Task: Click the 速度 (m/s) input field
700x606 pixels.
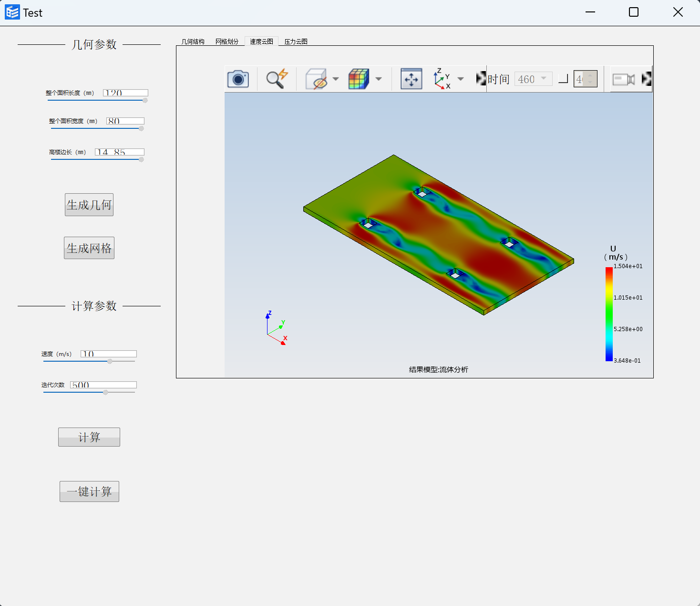Action: pyautogui.click(x=109, y=354)
